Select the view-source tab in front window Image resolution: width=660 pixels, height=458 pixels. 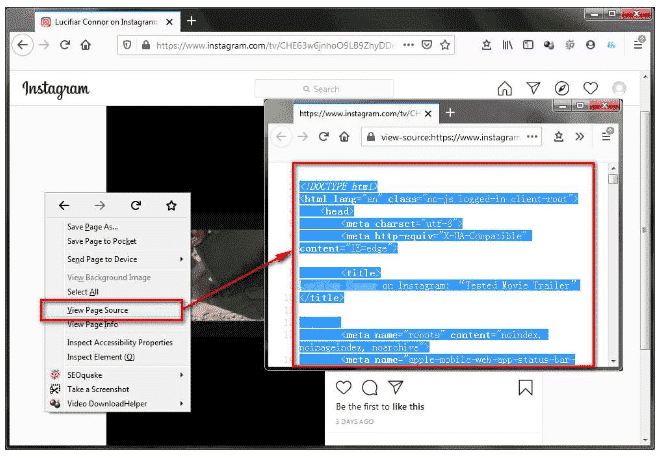366,113
